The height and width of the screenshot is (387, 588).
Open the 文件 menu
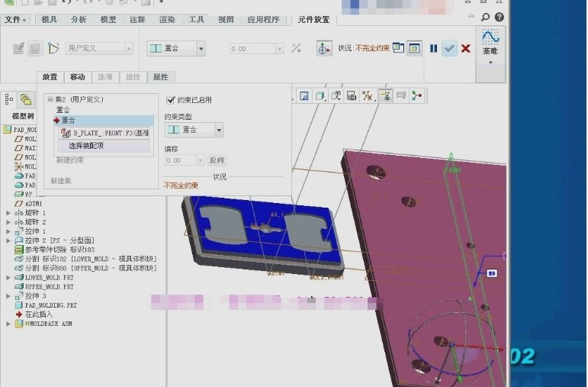coord(15,20)
